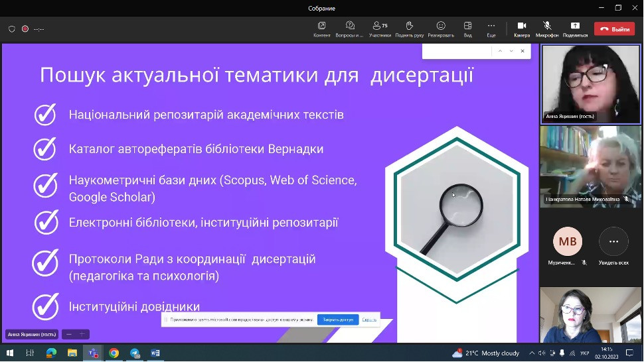
Task: Open Microsoft Word from the taskbar
Action: click(x=155, y=353)
